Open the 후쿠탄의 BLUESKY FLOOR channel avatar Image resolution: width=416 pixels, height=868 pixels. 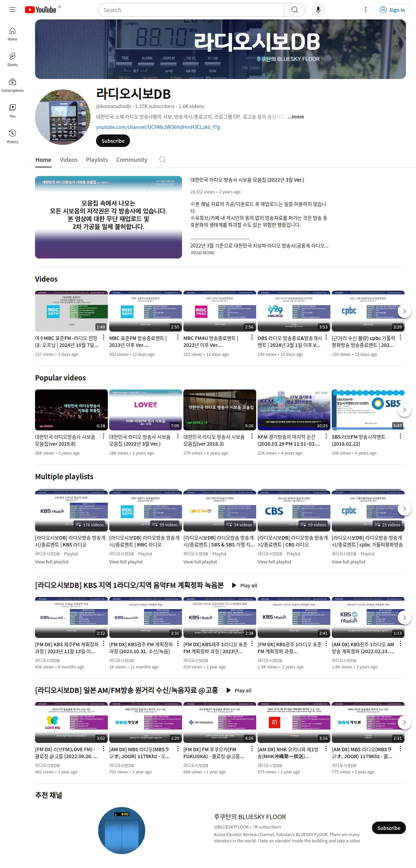point(122,831)
